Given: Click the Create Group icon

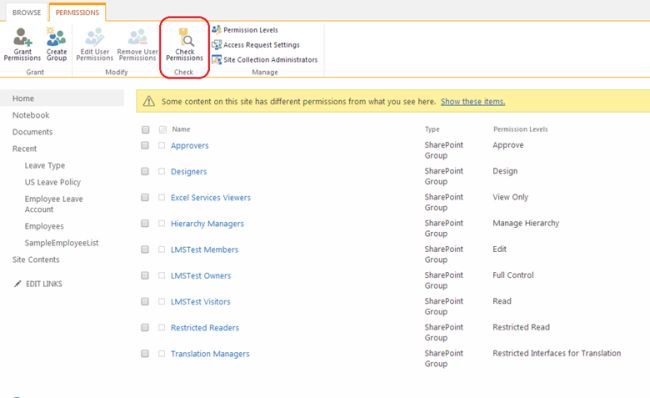Looking at the screenshot, I should point(56,37).
